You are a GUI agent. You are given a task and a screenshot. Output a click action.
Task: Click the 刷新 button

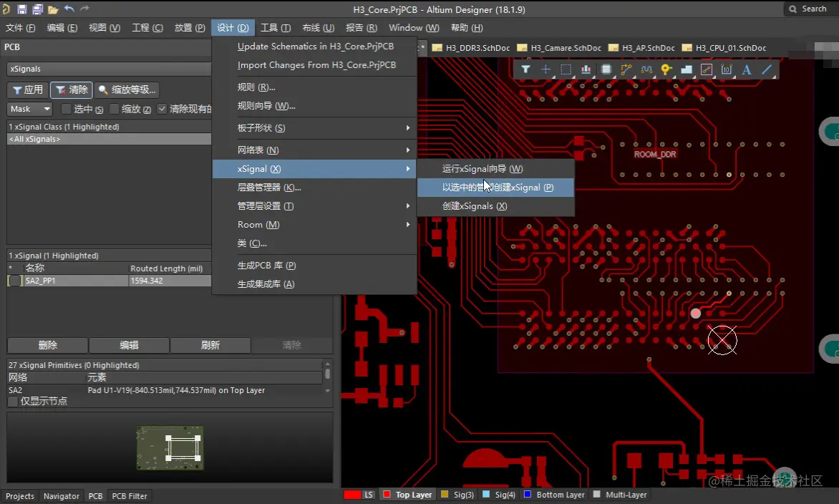click(210, 345)
